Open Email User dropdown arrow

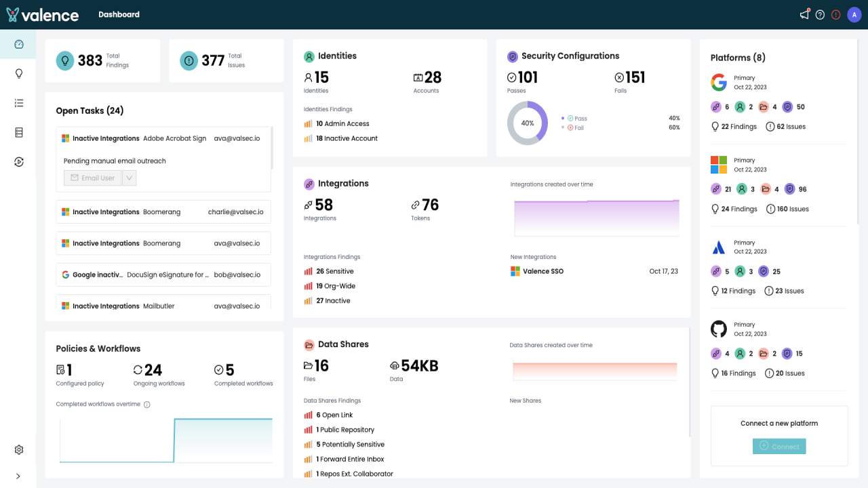coord(130,178)
